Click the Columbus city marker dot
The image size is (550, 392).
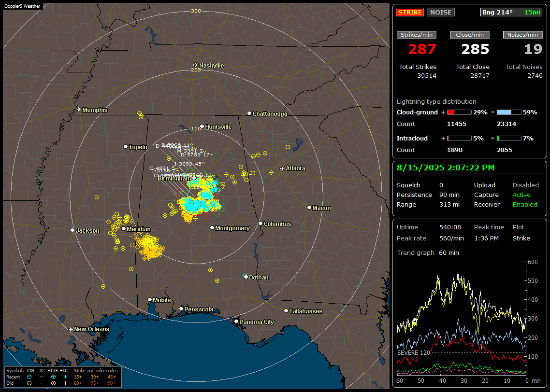261,223
